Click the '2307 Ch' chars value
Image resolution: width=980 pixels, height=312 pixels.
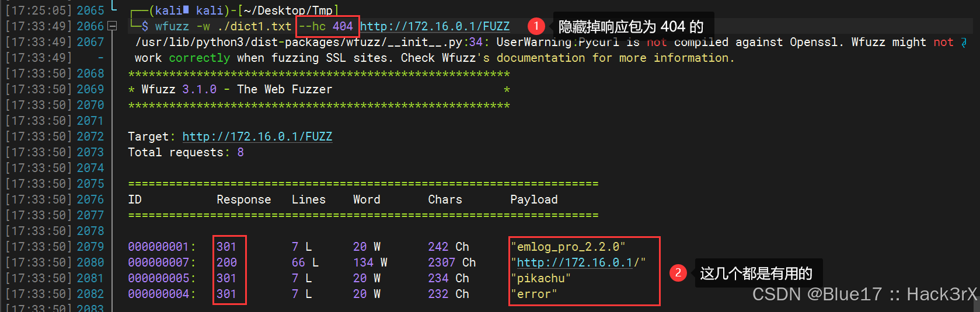click(x=452, y=262)
